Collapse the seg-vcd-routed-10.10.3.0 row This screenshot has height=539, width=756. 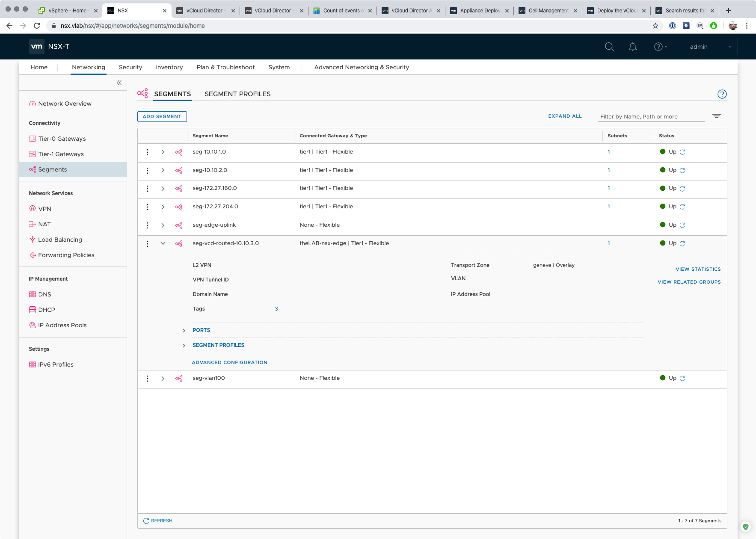(x=163, y=243)
